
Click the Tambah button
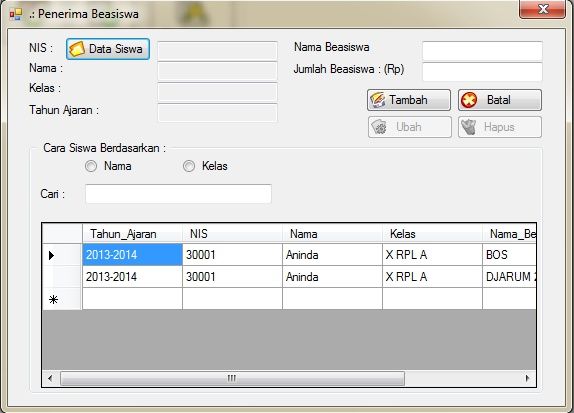409,100
